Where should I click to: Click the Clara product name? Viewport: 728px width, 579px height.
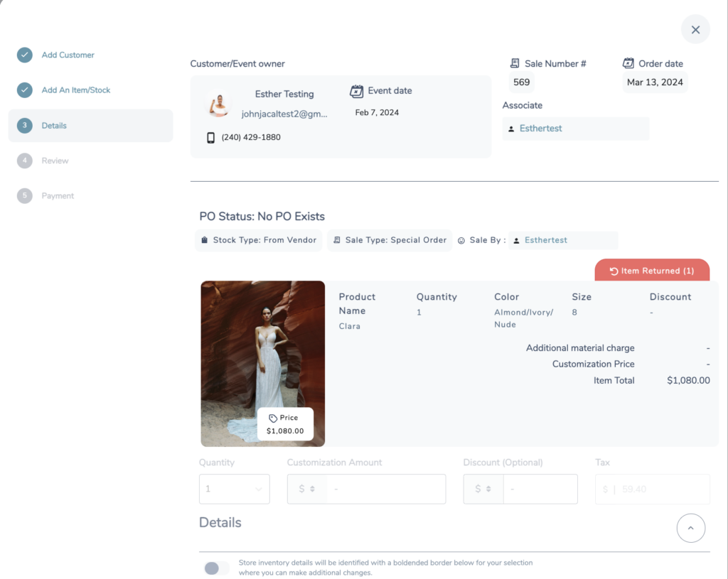point(349,326)
